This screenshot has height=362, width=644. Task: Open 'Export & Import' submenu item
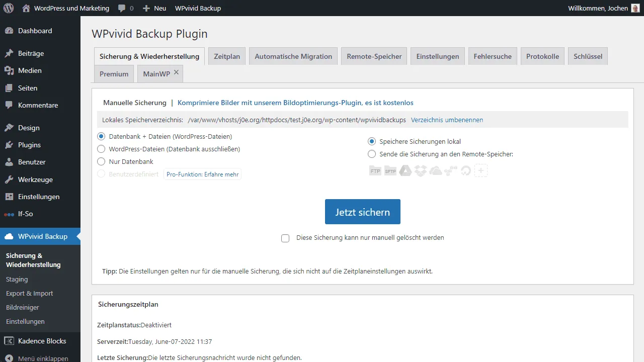pyautogui.click(x=29, y=293)
